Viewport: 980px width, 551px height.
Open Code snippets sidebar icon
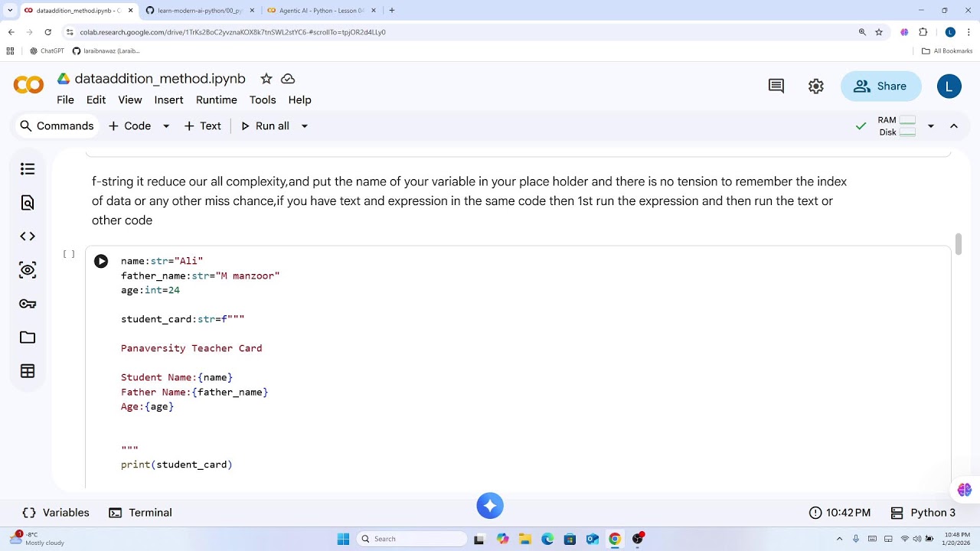[28, 236]
